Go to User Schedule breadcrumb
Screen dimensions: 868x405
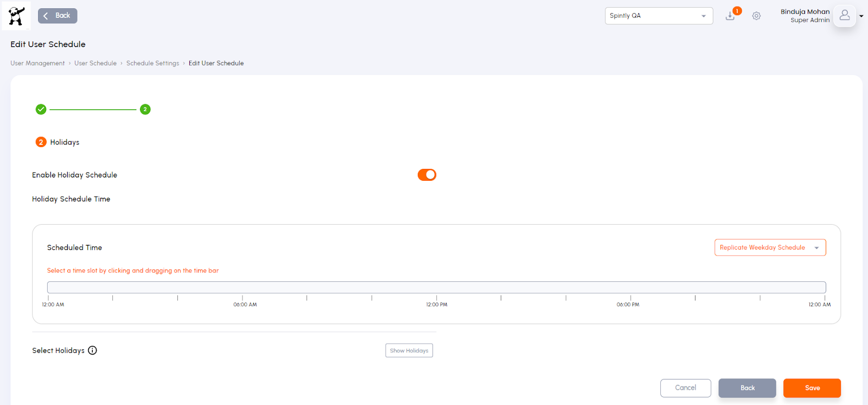[x=95, y=64]
